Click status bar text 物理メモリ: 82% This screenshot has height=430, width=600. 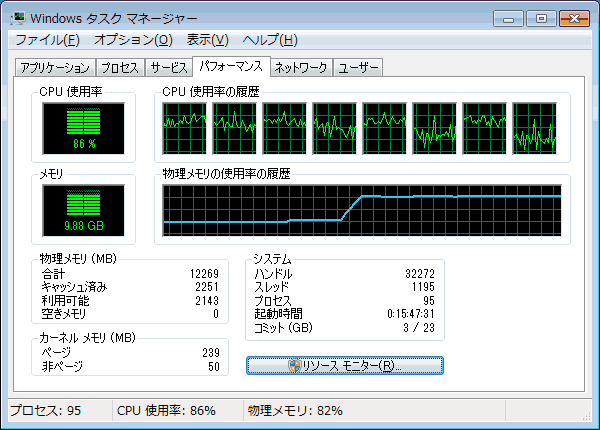(x=295, y=410)
